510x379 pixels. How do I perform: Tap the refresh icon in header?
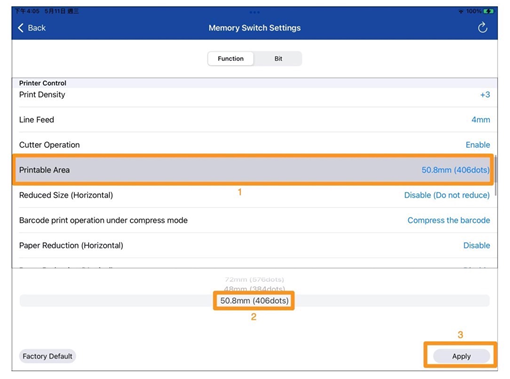(x=482, y=27)
